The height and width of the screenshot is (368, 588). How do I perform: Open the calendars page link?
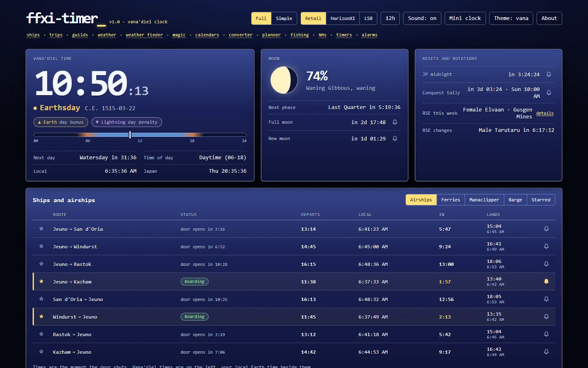click(x=207, y=35)
